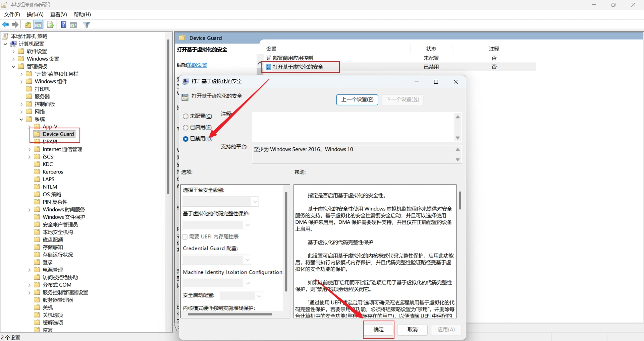
Task: Click the 上一个设置(P) button
Action: (357, 99)
